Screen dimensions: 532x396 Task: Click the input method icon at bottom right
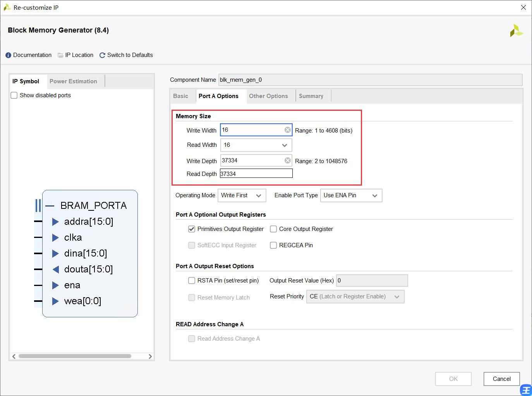[x=526, y=390]
